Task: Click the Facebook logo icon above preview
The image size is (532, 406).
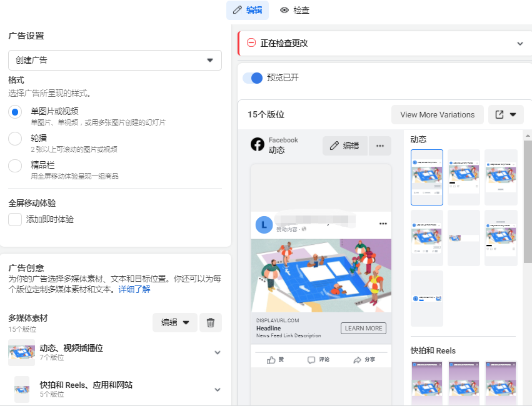Action: 258,145
